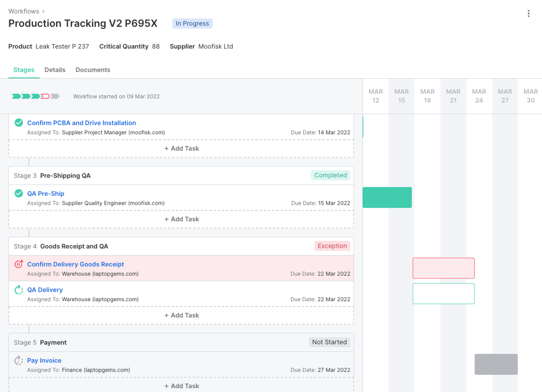Click the grey pending icon beside Pay Invoice
The width and height of the screenshot is (542, 392).
19,360
